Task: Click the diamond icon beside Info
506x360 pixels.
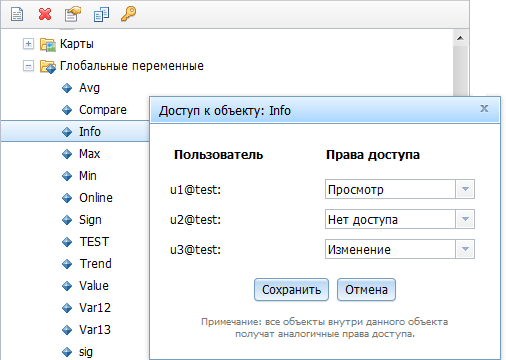Action: click(67, 132)
